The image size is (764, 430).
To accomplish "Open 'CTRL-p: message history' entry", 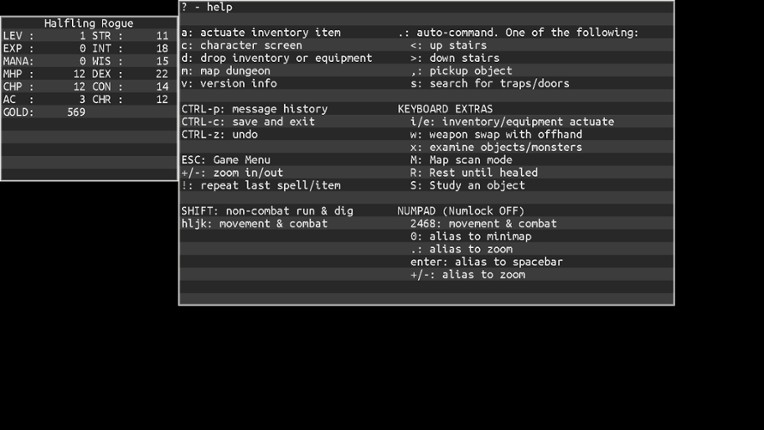I will pos(254,109).
